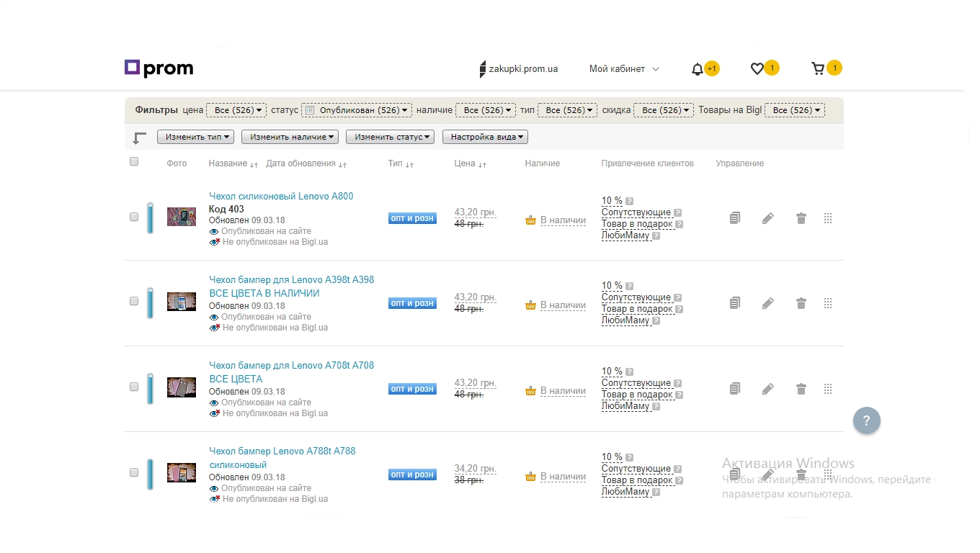Click drag handle for Lenovo A708t row

pyautogui.click(x=828, y=389)
